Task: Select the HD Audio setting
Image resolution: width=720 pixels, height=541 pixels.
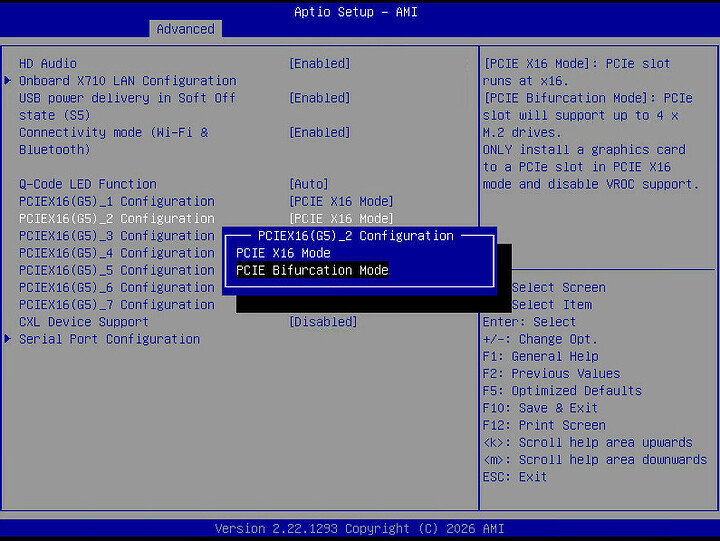Action: [48, 63]
